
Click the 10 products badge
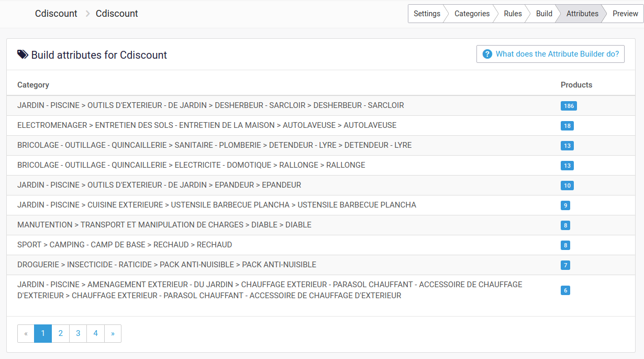click(567, 186)
